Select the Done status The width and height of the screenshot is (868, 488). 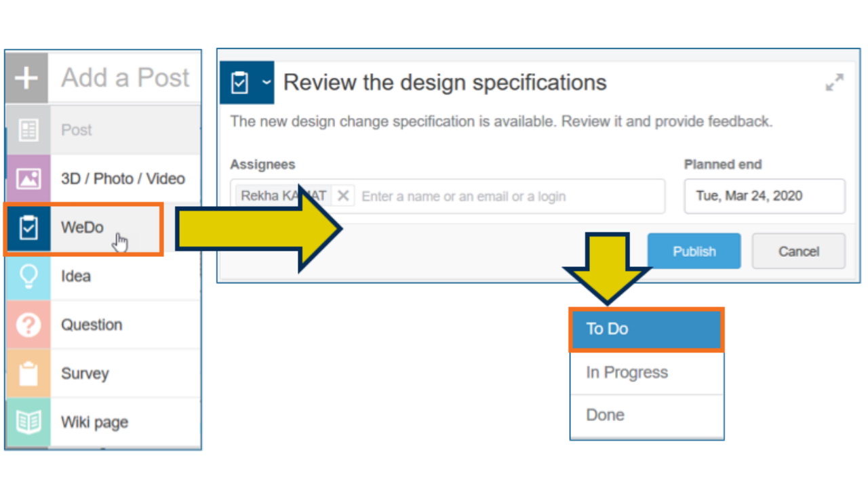coord(646,414)
